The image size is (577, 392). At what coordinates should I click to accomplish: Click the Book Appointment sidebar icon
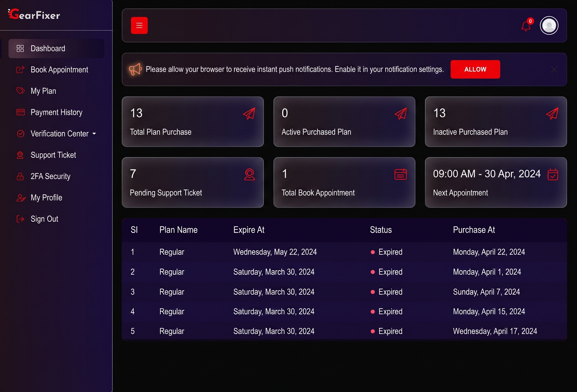point(20,70)
